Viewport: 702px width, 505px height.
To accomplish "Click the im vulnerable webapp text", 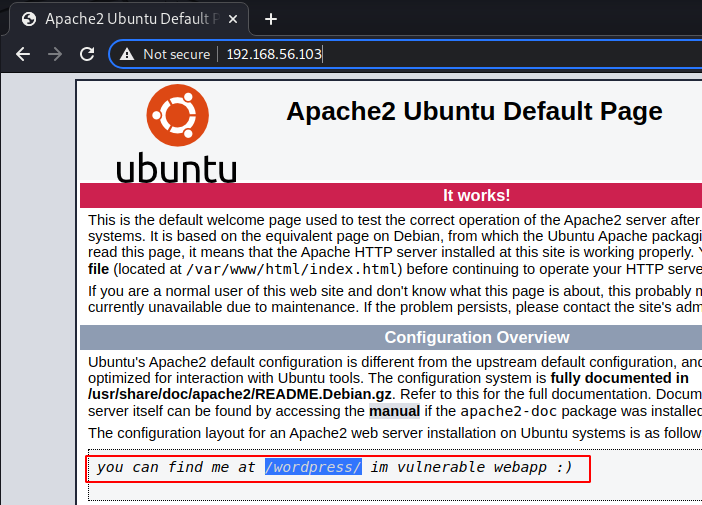I will click(x=471, y=467).
